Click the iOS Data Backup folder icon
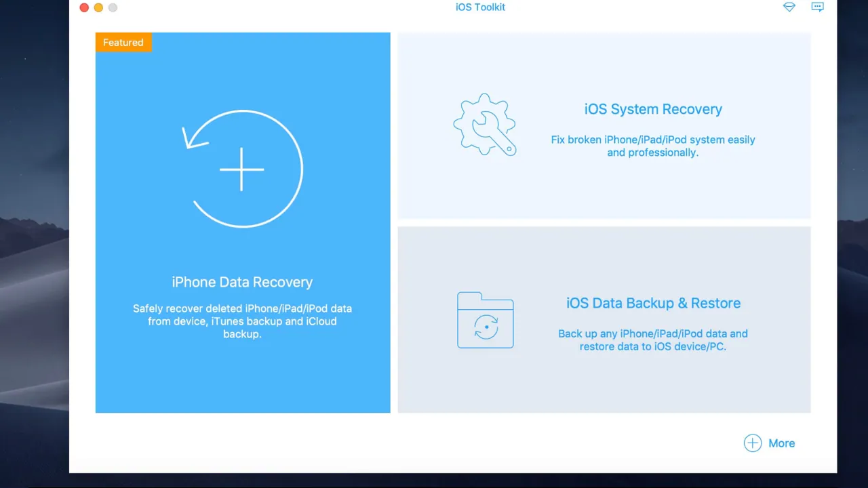 pos(486,320)
